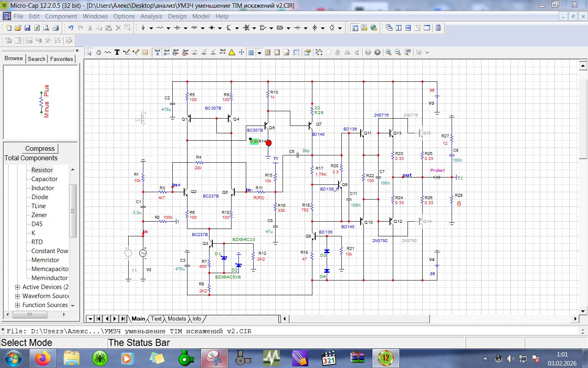Click the Undo arrow icon
Viewport: 588px width, 368px height.
pyautogui.click(x=71, y=28)
